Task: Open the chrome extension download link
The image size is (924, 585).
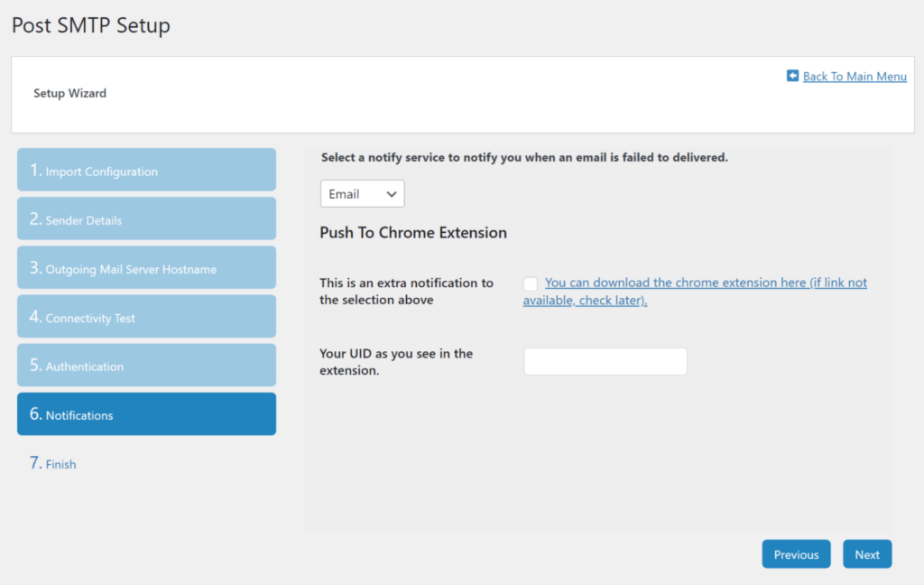Action: pos(705,283)
